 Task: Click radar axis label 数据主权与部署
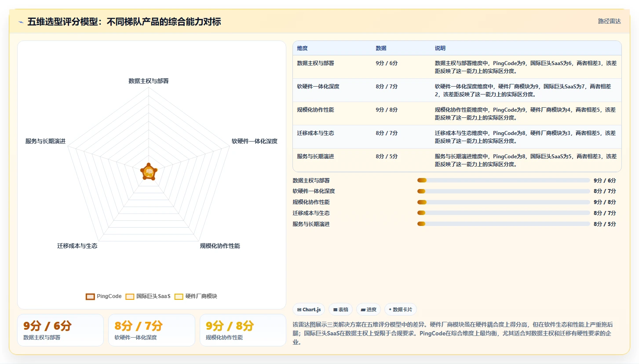point(149,81)
